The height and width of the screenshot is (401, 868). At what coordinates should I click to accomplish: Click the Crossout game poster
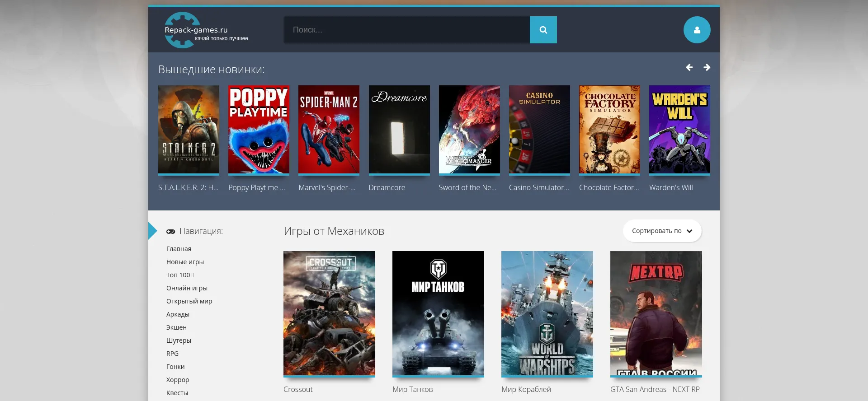329,313
